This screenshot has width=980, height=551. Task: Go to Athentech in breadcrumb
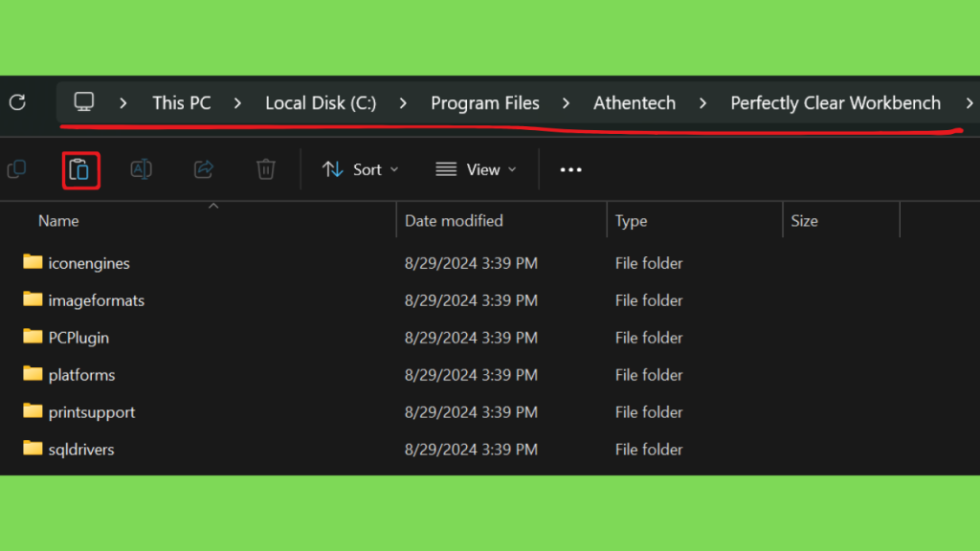tap(635, 103)
